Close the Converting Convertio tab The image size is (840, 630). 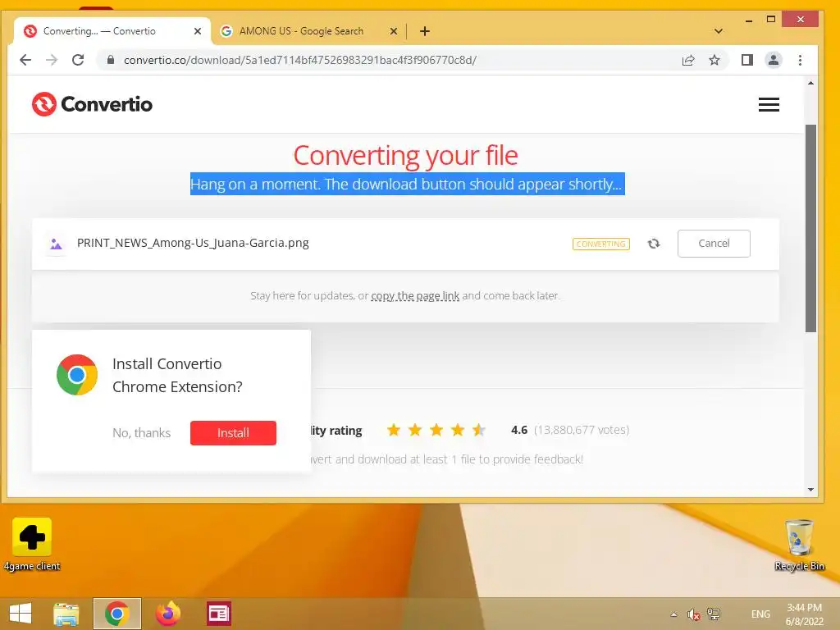[198, 31]
